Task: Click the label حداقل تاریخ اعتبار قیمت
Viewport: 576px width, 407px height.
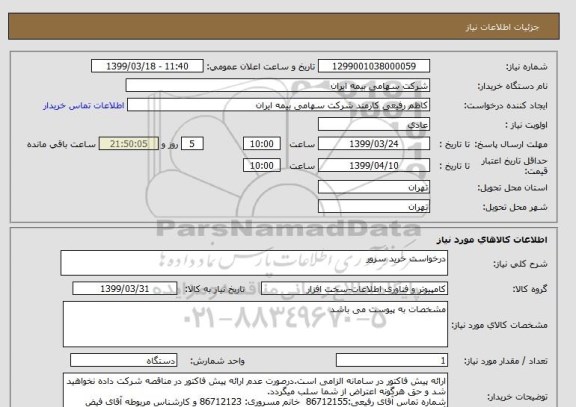Action: point(514,166)
